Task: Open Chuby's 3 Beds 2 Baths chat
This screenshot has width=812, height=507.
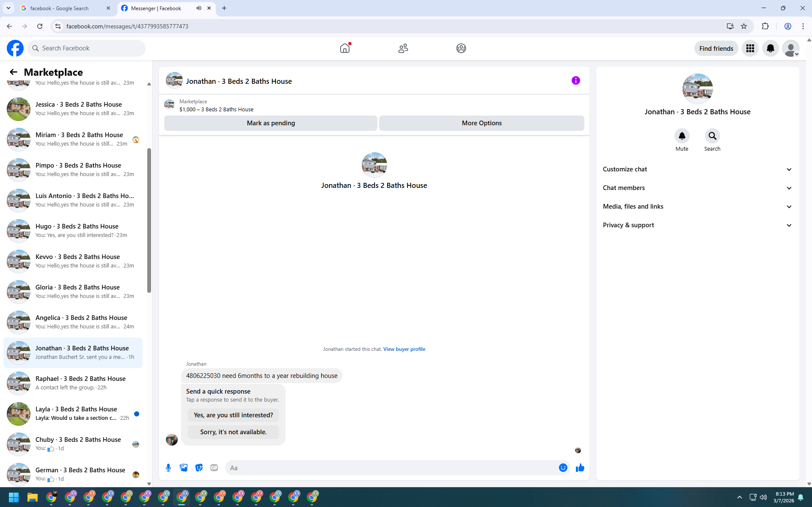Action: click(73, 444)
